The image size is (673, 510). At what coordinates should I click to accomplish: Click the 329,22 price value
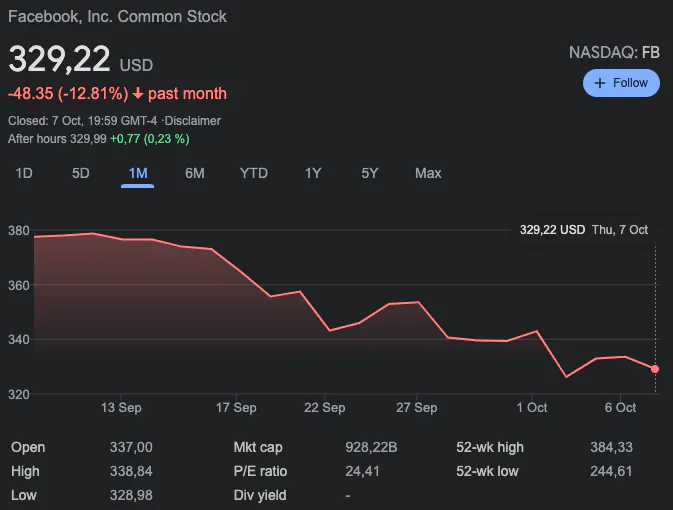59,59
